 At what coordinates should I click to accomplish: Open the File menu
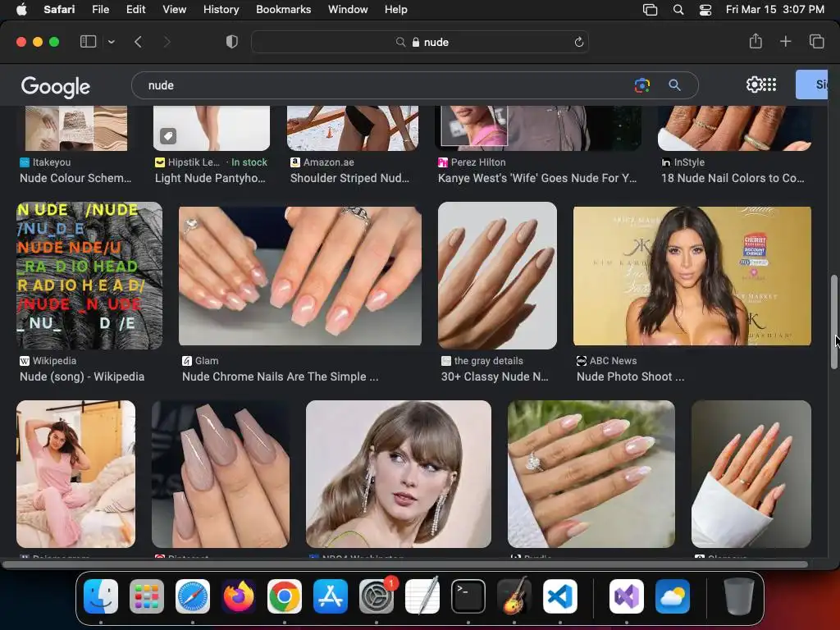pos(100,9)
